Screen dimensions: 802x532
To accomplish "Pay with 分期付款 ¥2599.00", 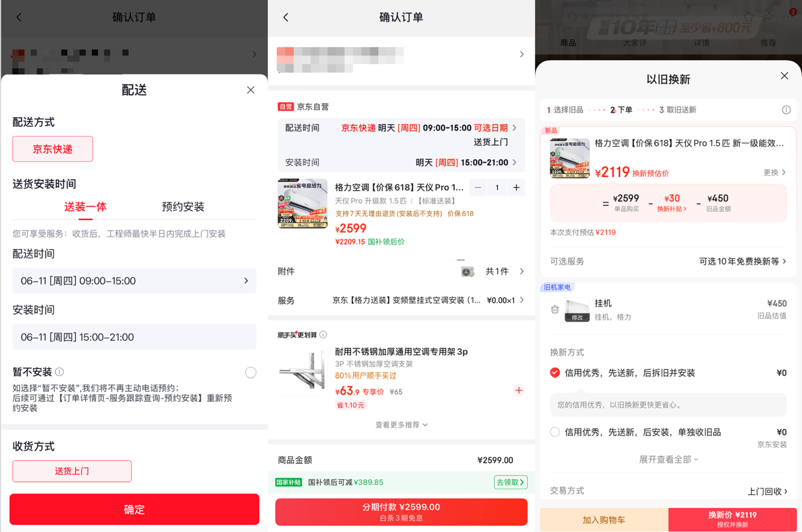I will [x=401, y=512].
